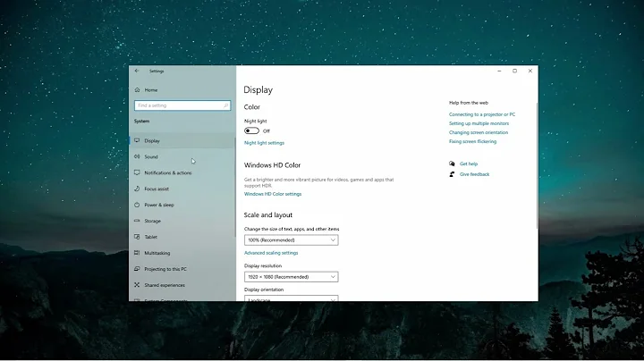The width and height of the screenshot is (644, 361).
Task: Click the Focus assist moon icon
Action: (x=137, y=189)
